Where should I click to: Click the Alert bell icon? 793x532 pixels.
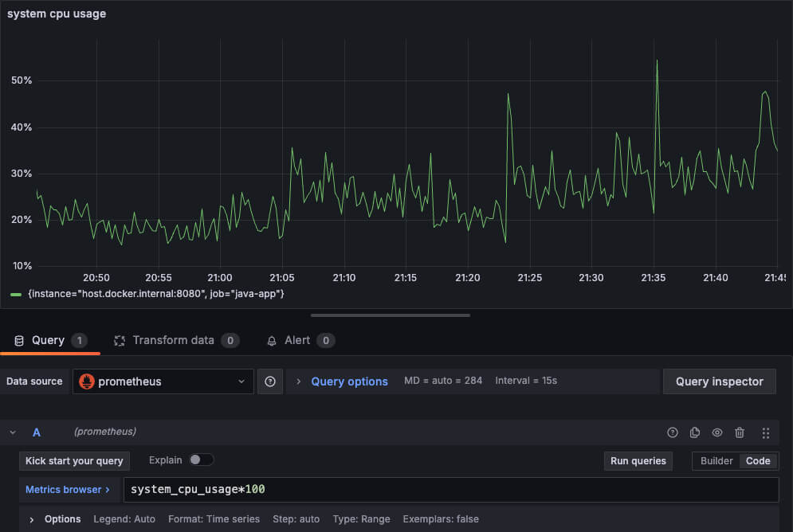271,341
